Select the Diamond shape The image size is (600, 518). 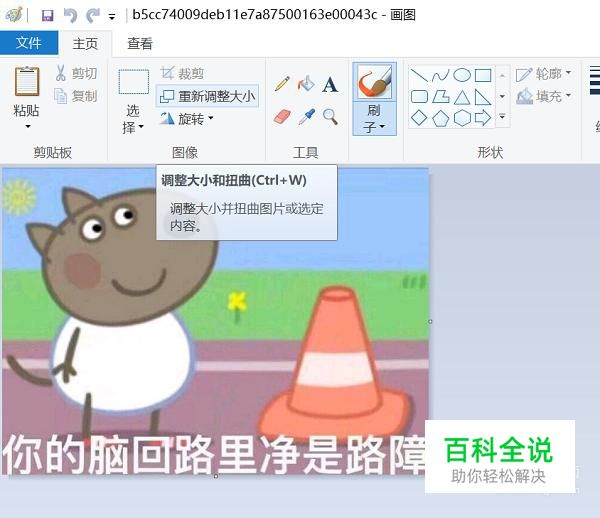419,118
